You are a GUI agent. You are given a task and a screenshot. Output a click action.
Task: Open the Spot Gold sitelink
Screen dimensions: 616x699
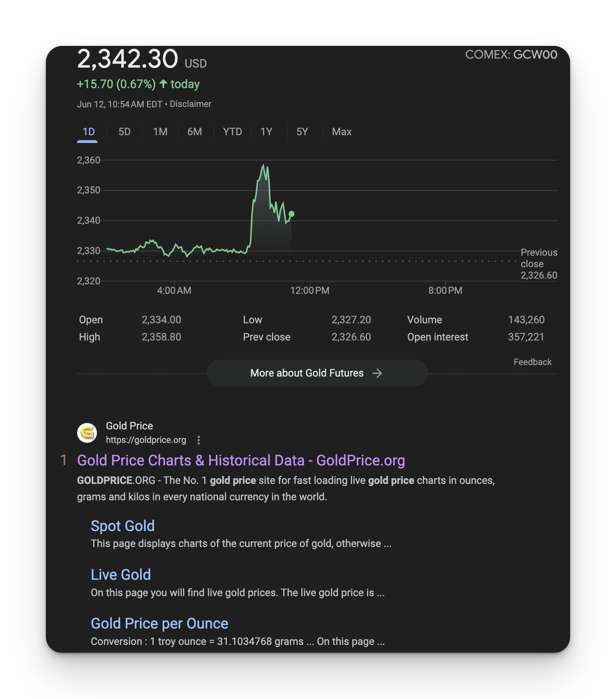(122, 526)
